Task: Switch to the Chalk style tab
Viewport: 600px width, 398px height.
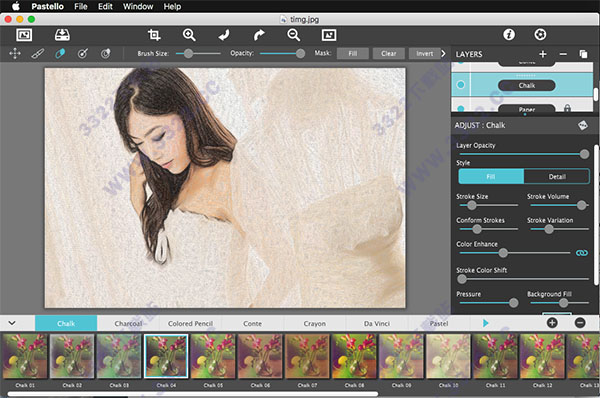Action: tap(66, 323)
